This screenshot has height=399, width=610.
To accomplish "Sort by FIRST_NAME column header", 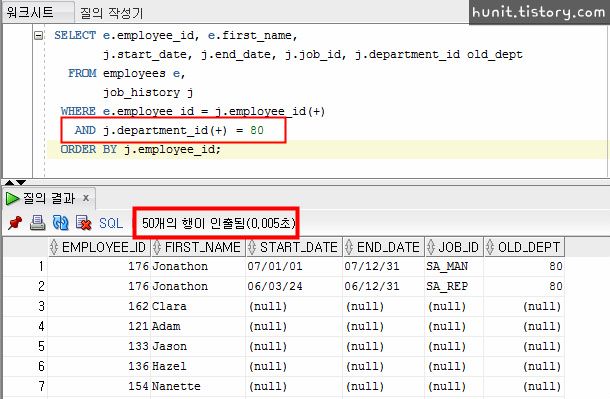I will coord(197,247).
